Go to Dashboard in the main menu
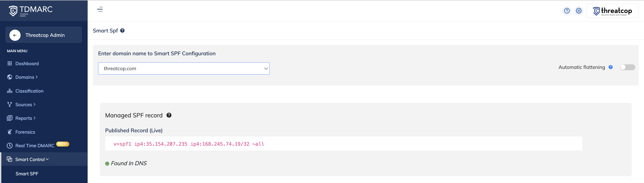Screen dimensions: 644x183 pyautogui.click(x=27, y=64)
